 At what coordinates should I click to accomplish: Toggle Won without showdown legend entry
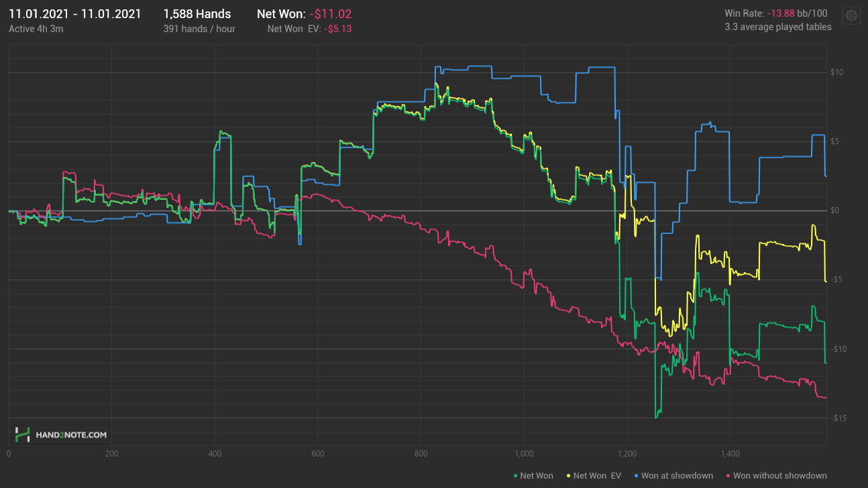777,475
